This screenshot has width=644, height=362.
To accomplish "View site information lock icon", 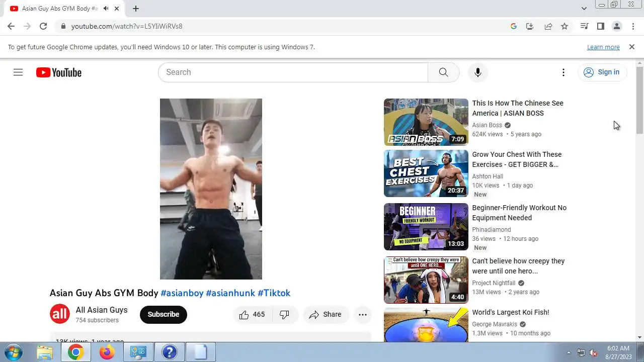I will [63, 26].
